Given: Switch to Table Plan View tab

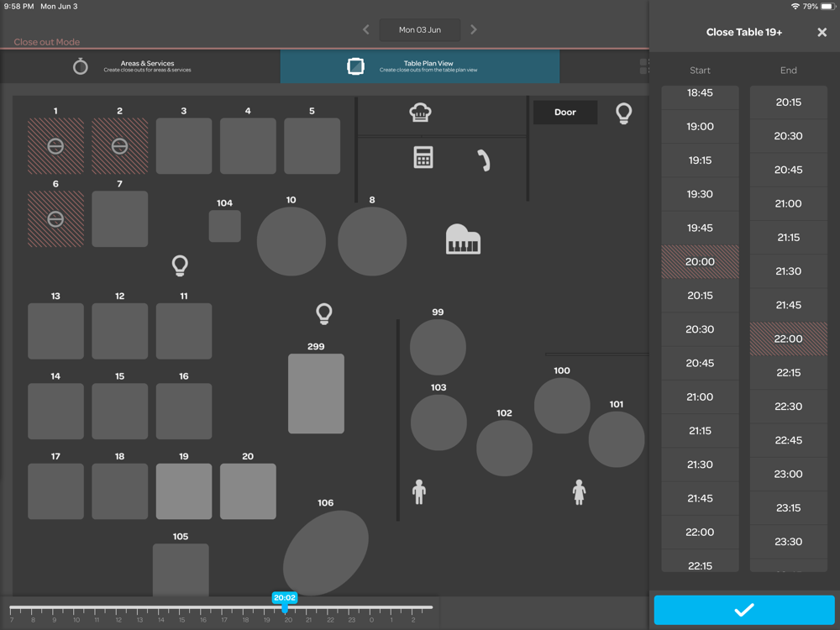Looking at the screenshot, I should pyautogui.click(x=420, y=66).
